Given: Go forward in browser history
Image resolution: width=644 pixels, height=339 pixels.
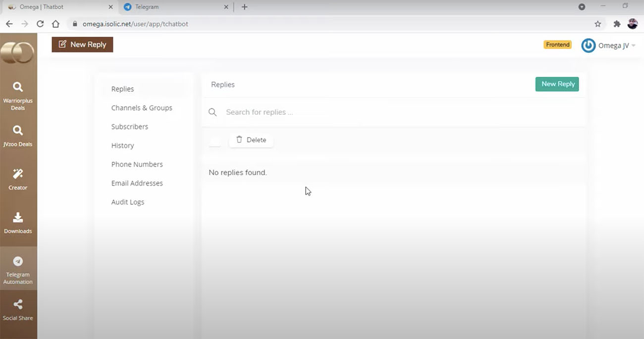Looking at the screenshot, I should 25,24.
